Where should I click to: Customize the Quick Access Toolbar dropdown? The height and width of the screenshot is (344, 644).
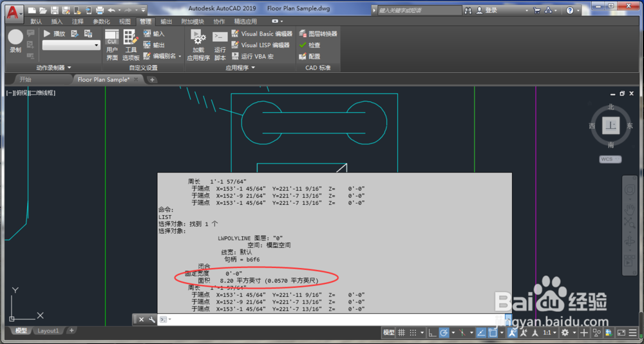(143, 10)
